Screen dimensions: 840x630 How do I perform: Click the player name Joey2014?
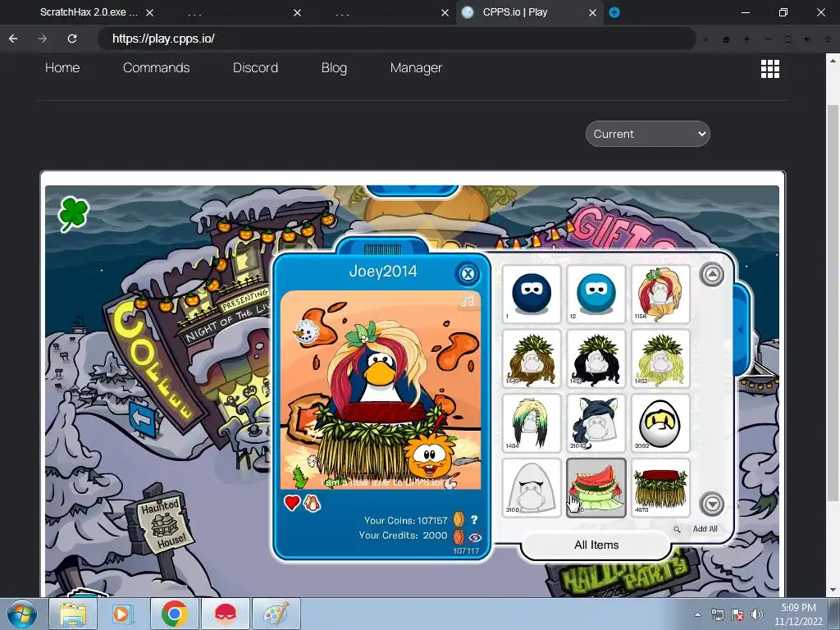(x=382, y=271)
